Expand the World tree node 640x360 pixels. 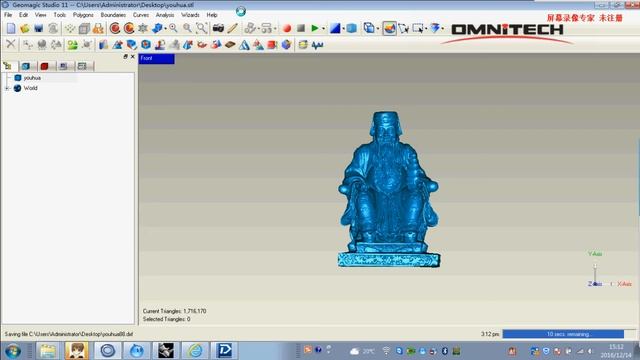(7, 88)
